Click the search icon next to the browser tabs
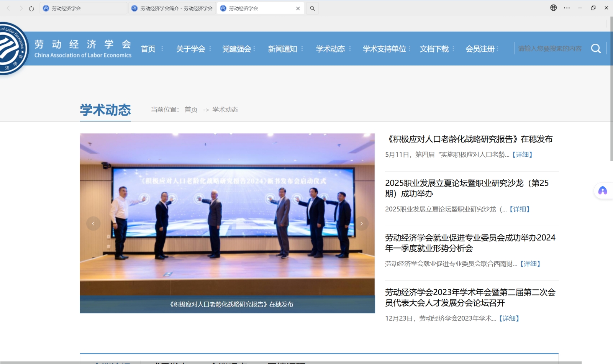Screen dimensions: 613x364 tap(312, 8)
